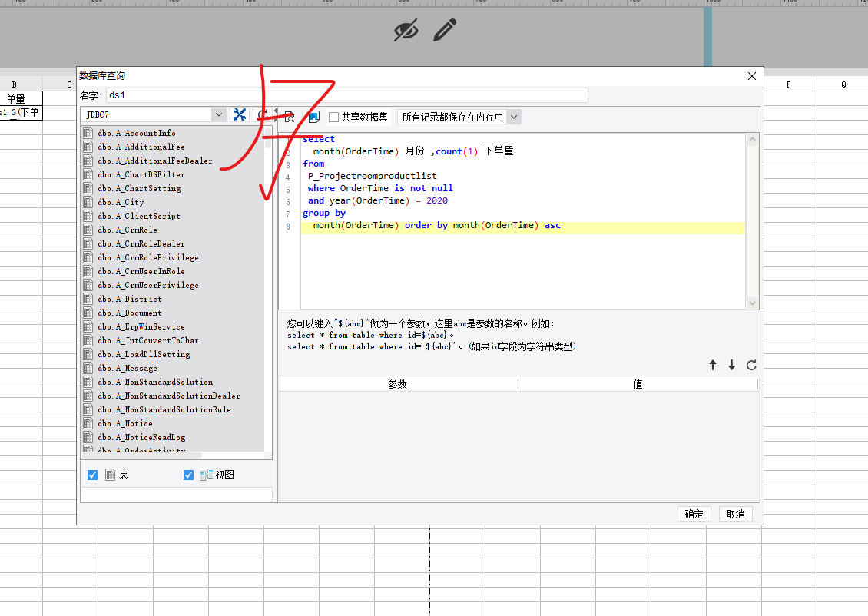Uncheck the 表 checkbox

pyautogui.click(x=92, y=475)
